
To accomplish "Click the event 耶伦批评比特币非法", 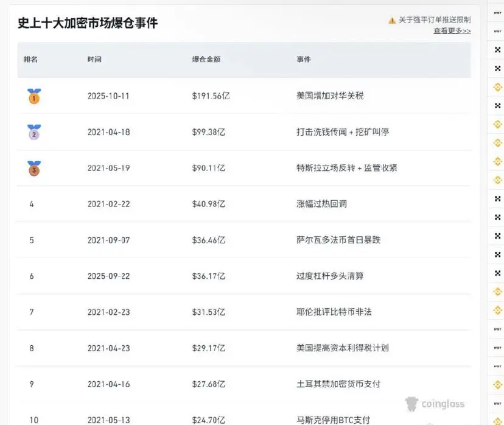I will click(x=334, y=312).
